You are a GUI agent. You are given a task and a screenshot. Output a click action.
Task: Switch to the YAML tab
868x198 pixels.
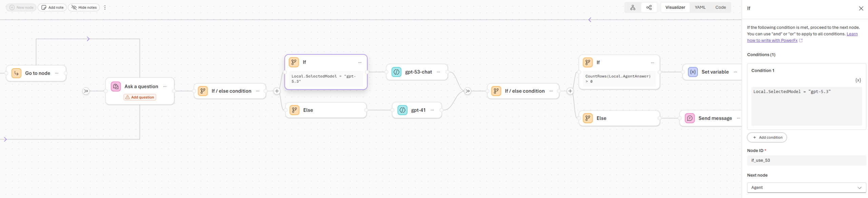[700, 7]
